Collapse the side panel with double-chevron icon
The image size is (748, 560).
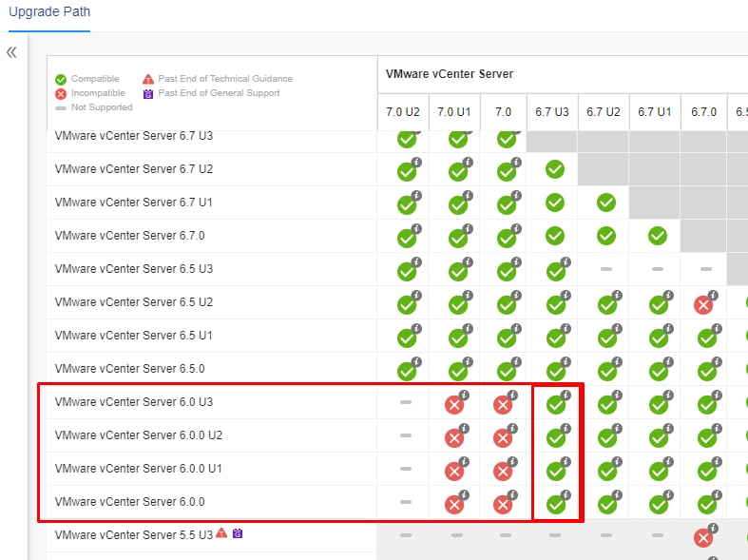coord(11,52)
